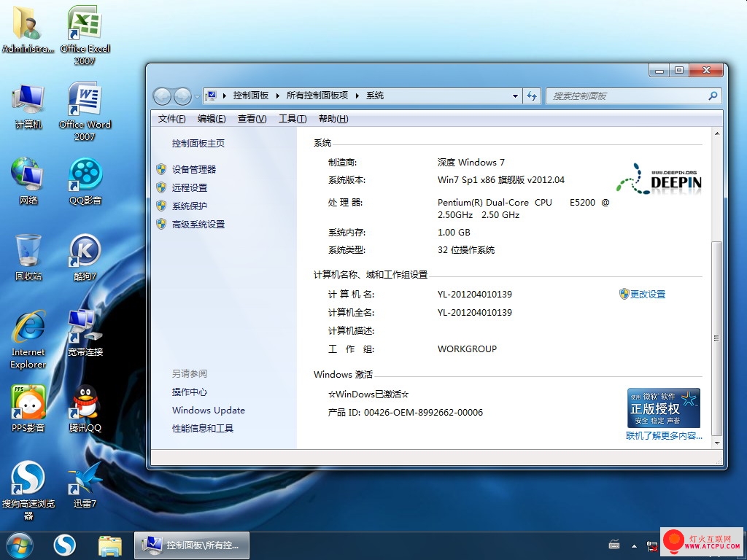This screenshot has height=560, width=747.
Task: Open the 帮助(H) menu
Action: coord(333,119)
